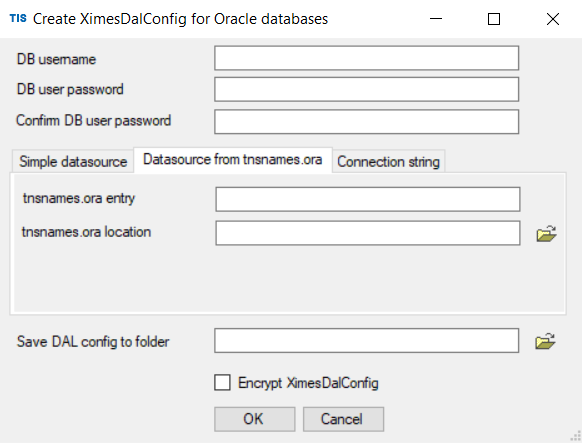582x443 pixels.
Task: Select the Confirm DB user password field
Action: 366,121
